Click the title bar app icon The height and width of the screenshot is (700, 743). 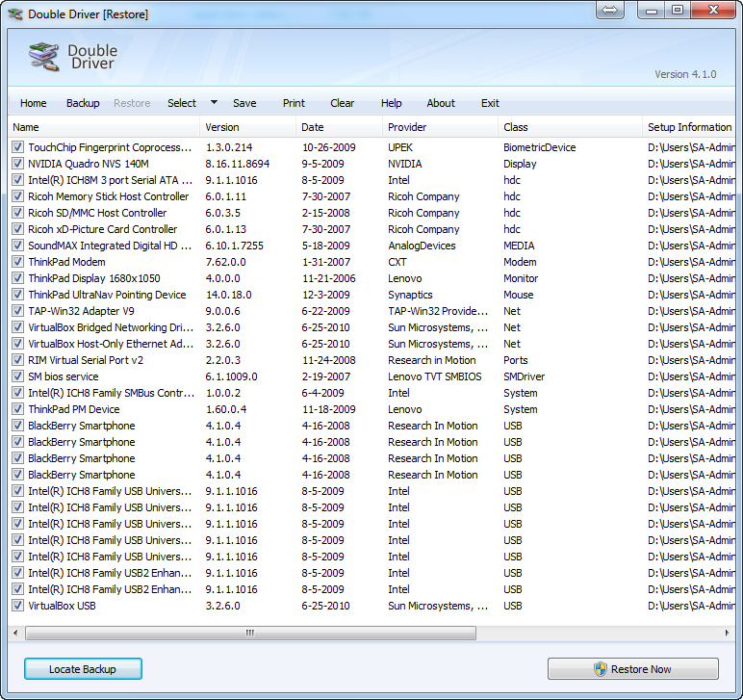(x=15, y=14)
